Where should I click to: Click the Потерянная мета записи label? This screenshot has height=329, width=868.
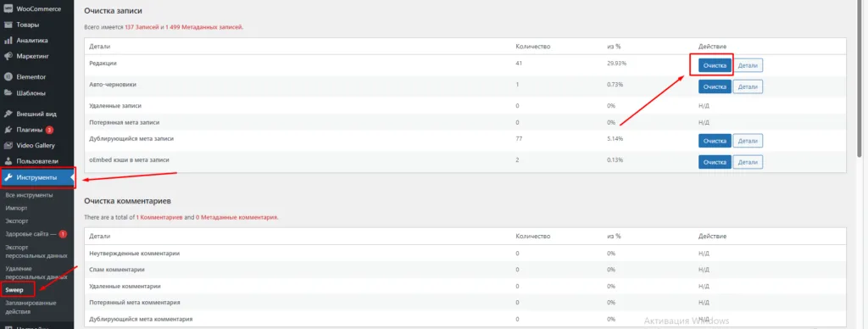[124, 122]
